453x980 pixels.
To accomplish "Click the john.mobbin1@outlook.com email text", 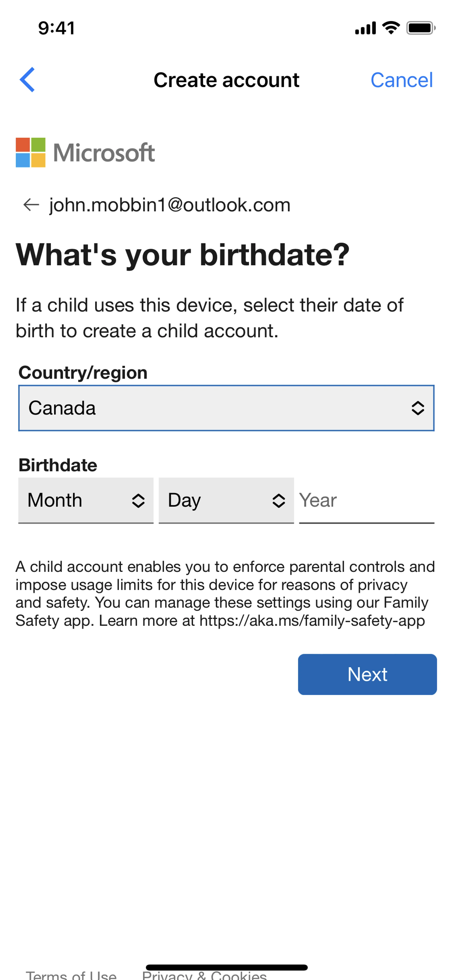I will tap(170, 205).
